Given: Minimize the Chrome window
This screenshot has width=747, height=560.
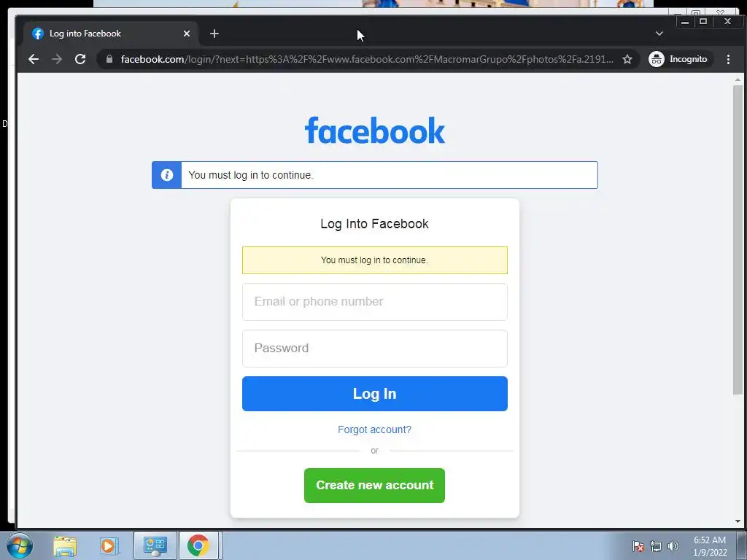Looking at the screenshot, I should [684, 21].
